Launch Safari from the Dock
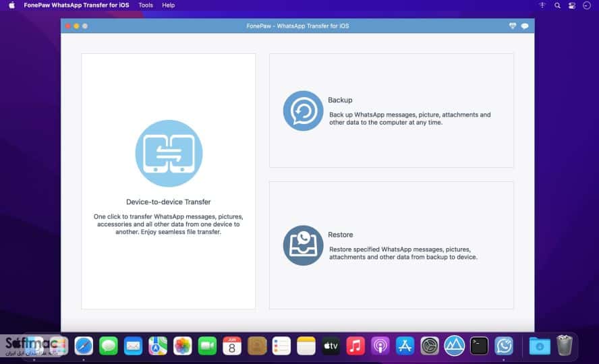Viewport: 599px width, 364px height. 84,346
